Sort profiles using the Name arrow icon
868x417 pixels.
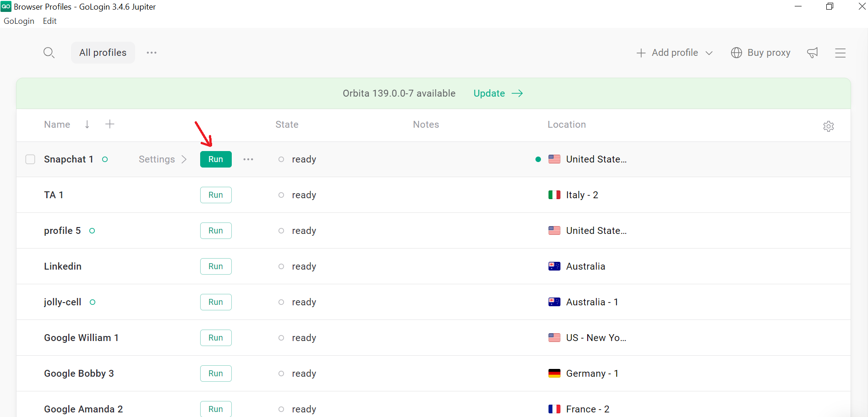87,125
